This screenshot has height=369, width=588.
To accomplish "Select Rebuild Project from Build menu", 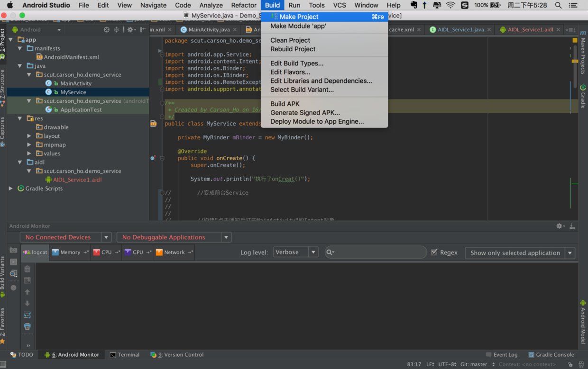I will (293, 49).
